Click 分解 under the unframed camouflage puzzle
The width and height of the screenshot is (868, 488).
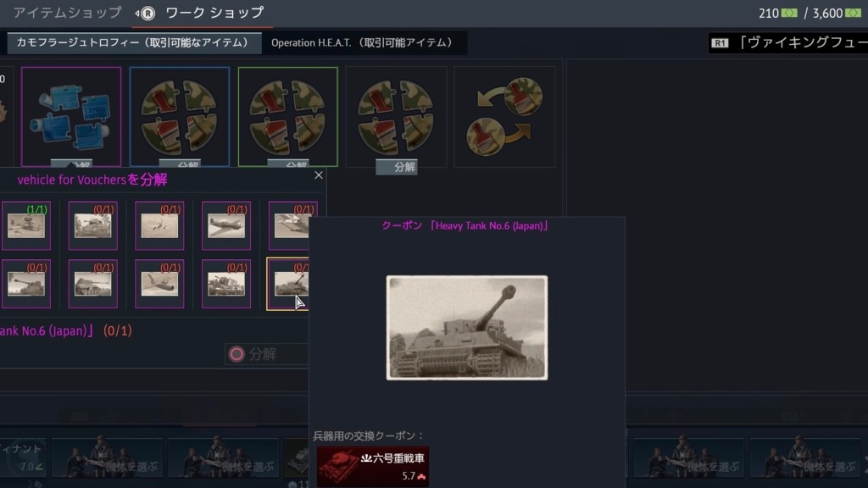click(397, 167)
